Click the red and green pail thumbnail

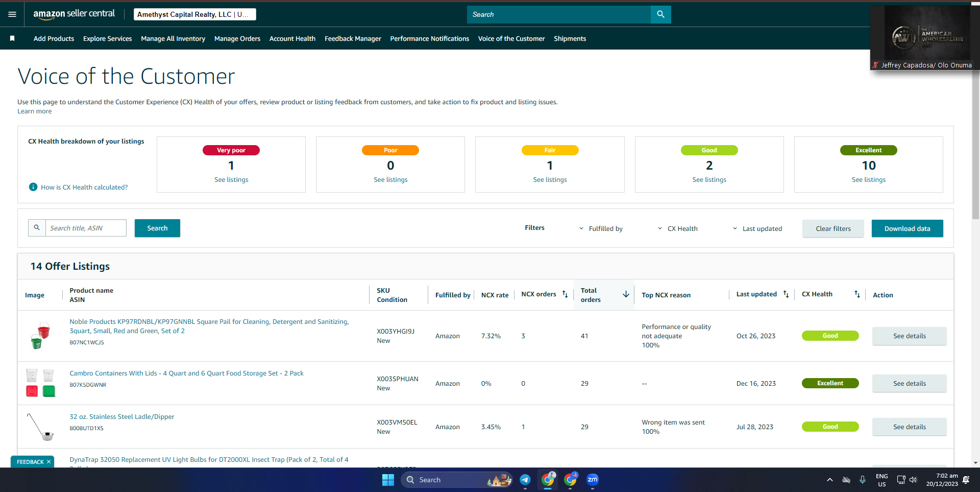(x=40, y=336)
